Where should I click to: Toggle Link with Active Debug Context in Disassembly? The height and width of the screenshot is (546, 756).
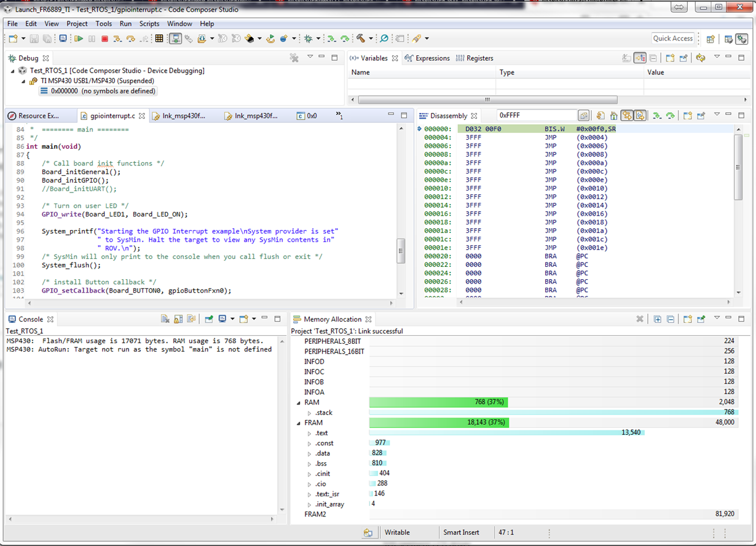coord(626,116)
